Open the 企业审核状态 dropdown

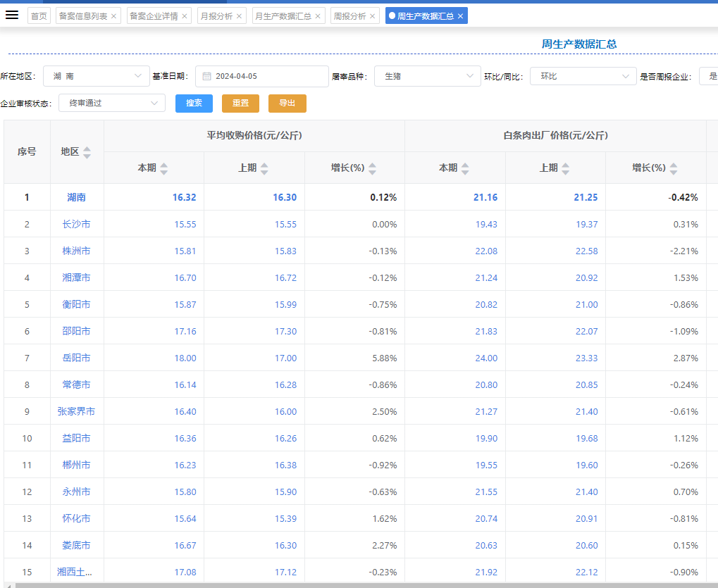pyautogui.click(x=111, y=103)
